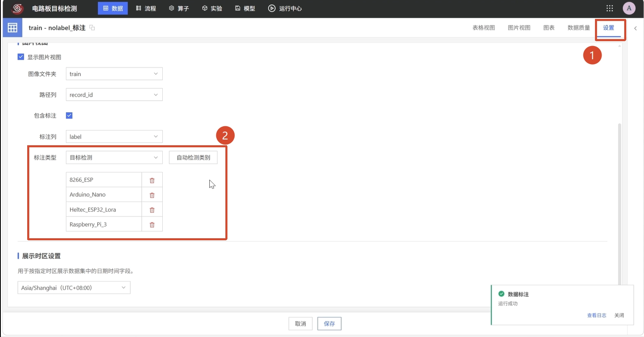Click the table icon beside train title

(x=13, y=28)
